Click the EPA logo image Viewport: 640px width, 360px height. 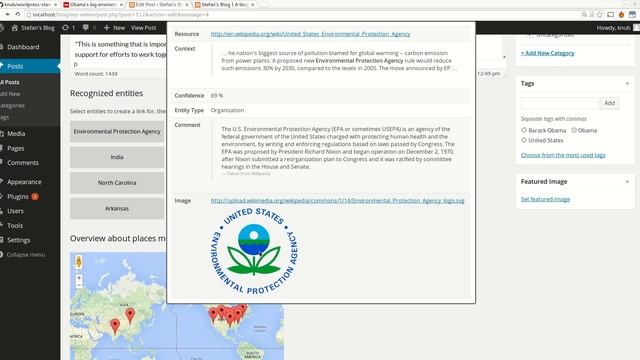255,251
